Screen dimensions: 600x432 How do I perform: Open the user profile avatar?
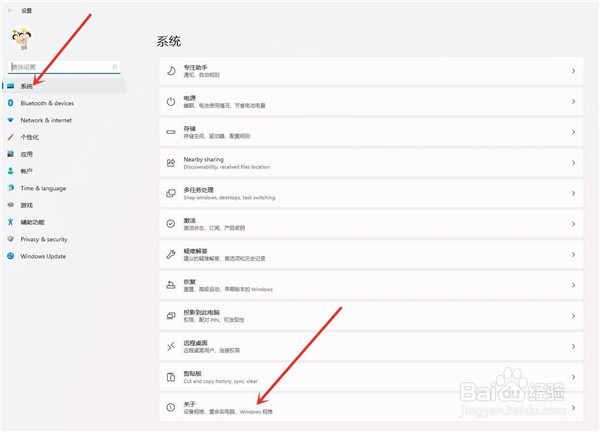pyautogui.click(x=21, y=39)
